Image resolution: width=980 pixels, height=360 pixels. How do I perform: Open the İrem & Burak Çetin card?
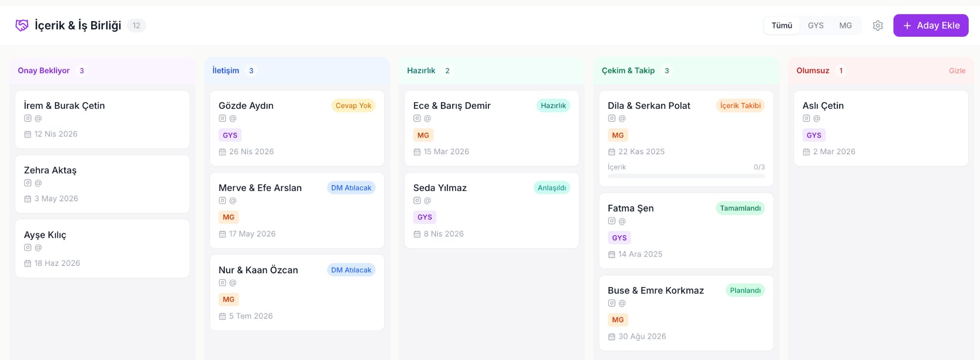point(102,120)
